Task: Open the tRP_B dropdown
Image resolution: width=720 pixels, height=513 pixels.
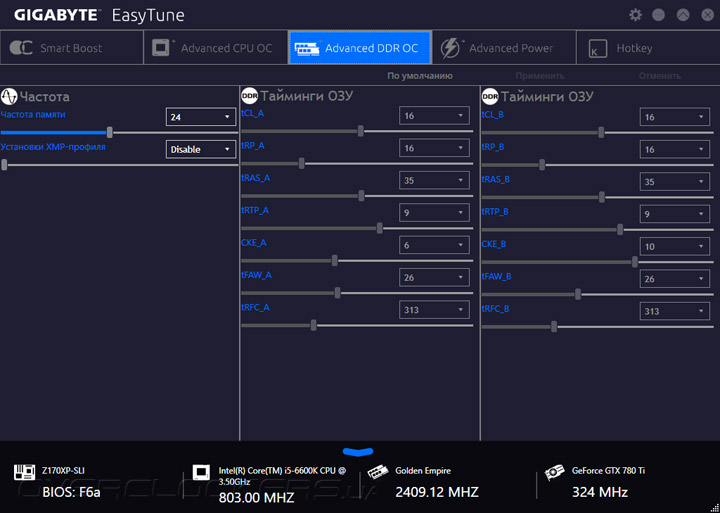Action: (x=675, y=149)
